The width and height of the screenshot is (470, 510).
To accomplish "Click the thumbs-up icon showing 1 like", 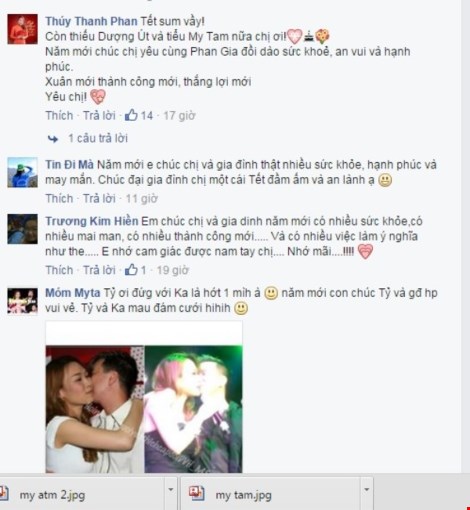I will click(131, 270).
